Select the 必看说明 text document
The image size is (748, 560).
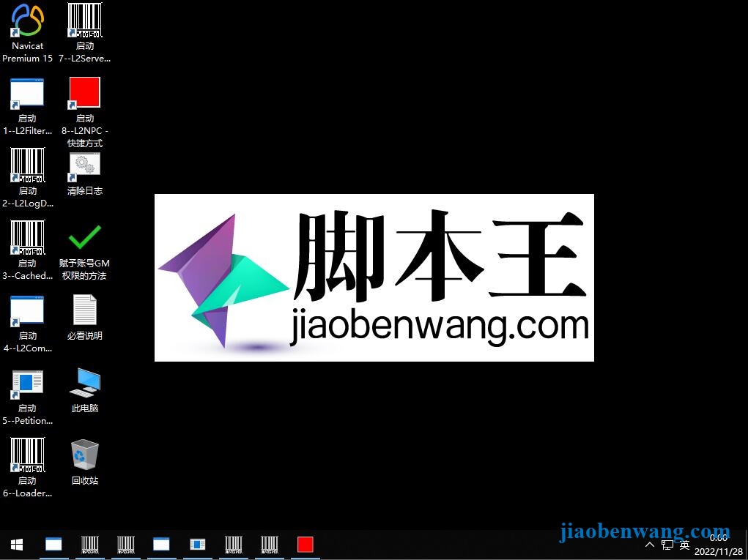85,318
